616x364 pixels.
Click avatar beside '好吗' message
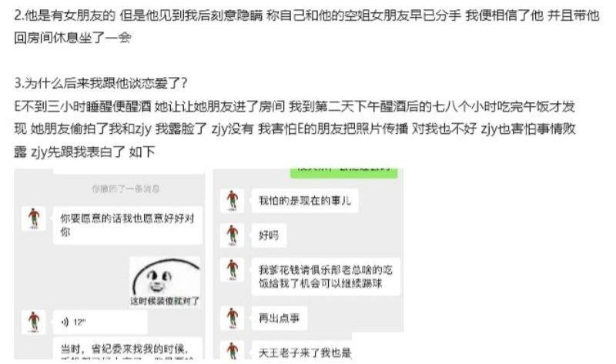(x=233, y=235)
